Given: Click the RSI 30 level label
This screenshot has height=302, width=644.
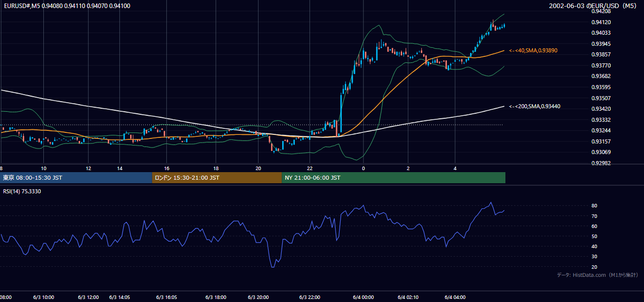Looking at the screenshot, I should 594,257.
